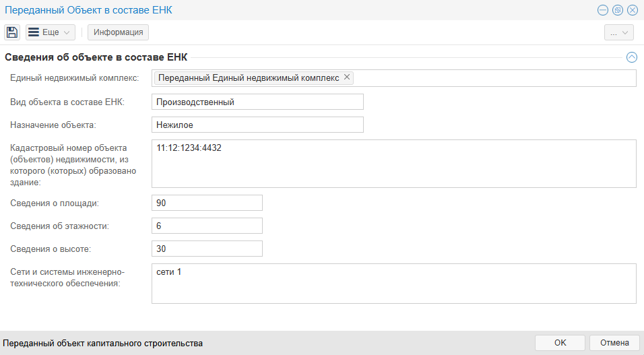Select the Сведения об этажности field

click(207, 226)
